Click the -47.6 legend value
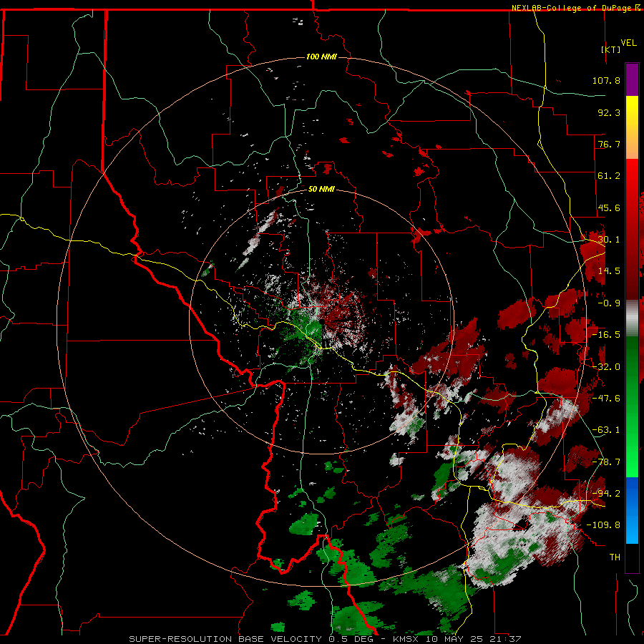 606,399
